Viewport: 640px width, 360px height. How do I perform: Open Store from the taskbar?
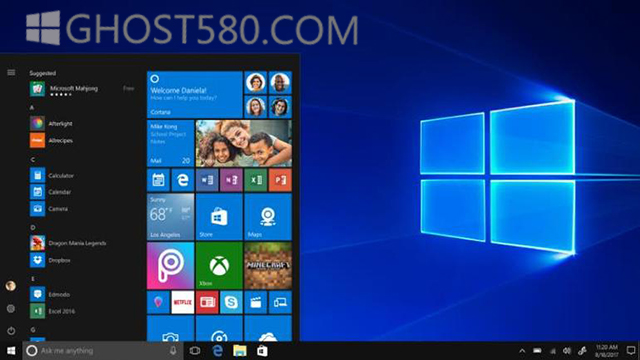[262, 351]
